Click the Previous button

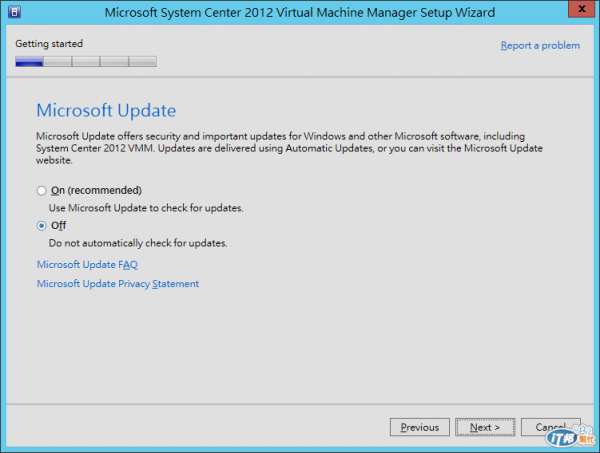420,427
